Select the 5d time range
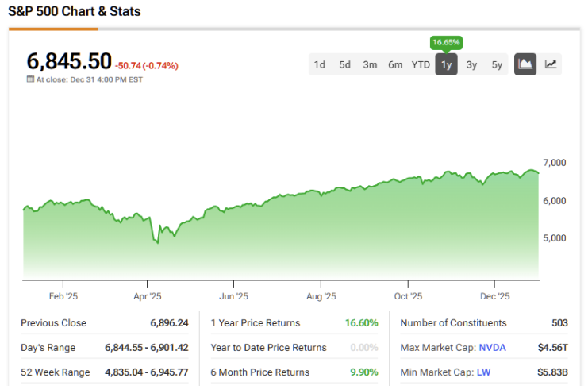 click(x=344, y=64)
